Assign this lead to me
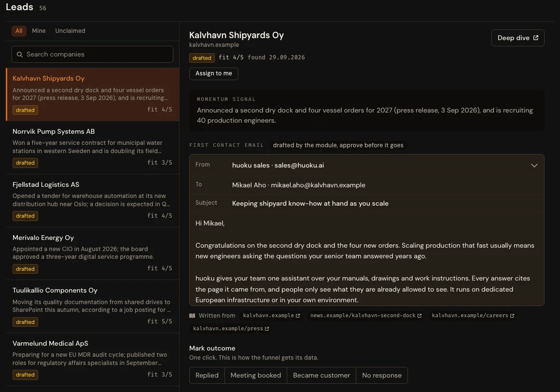The width and height of the screenshot is (560, 392). point(213,73)
